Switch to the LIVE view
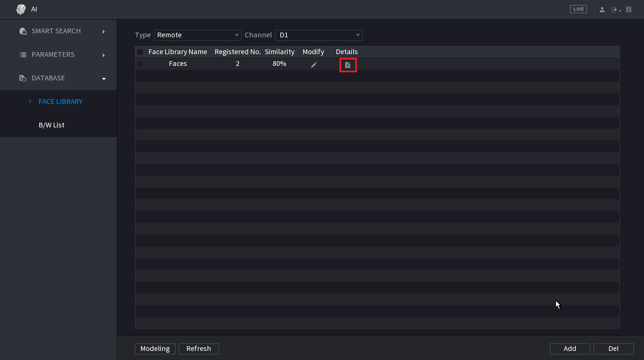This screenshot has width=644, height=360. tap(578, 9)
